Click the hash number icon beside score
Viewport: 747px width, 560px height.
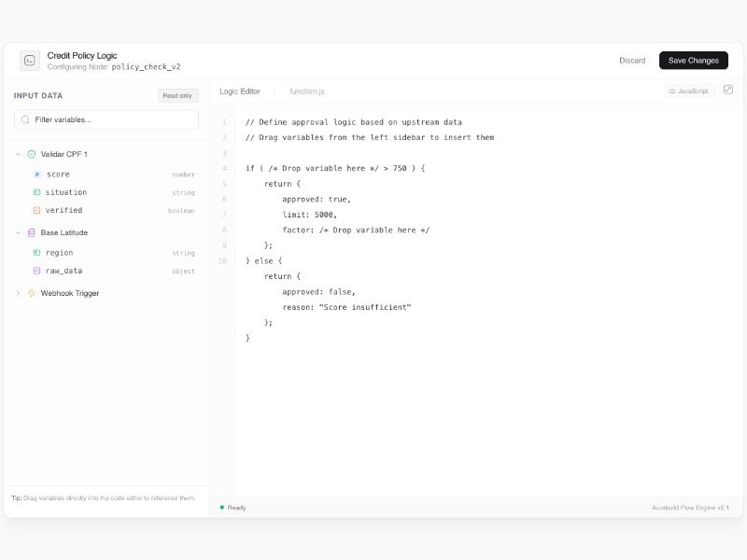[x=37, y=175]
